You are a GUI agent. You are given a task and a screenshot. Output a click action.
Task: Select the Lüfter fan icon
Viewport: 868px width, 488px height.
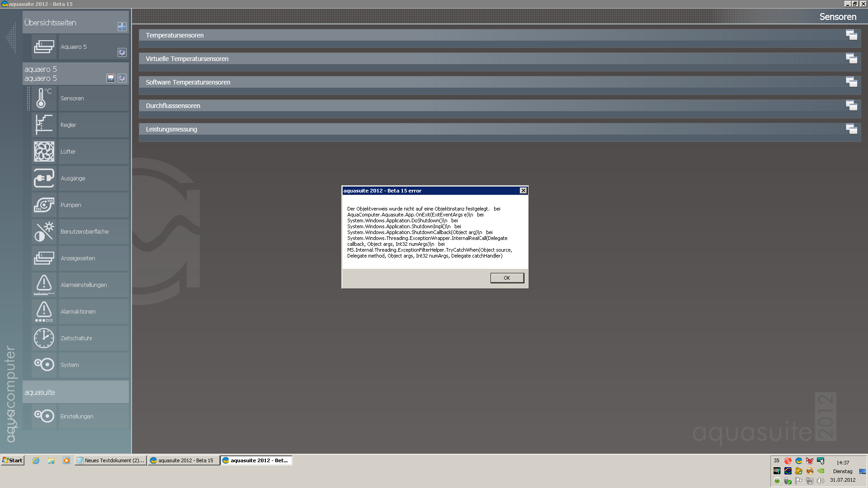tap(43, 151)
